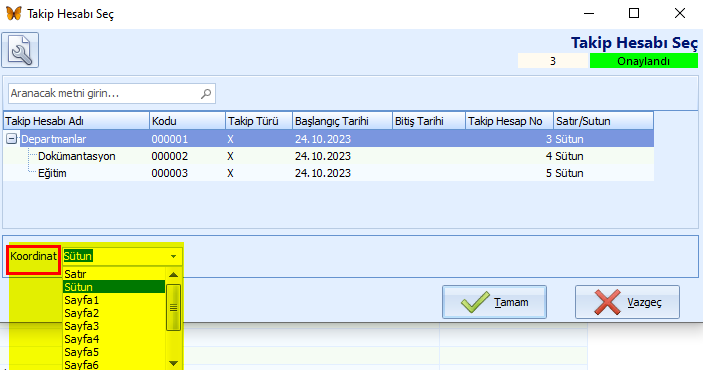Cancel with the Vazgeç button
703x370 pixels.
627,302
